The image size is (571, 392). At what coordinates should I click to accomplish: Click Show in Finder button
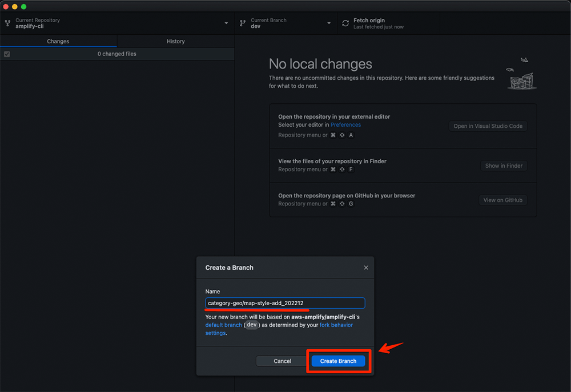pyautogui.click(x=503, y=165)
